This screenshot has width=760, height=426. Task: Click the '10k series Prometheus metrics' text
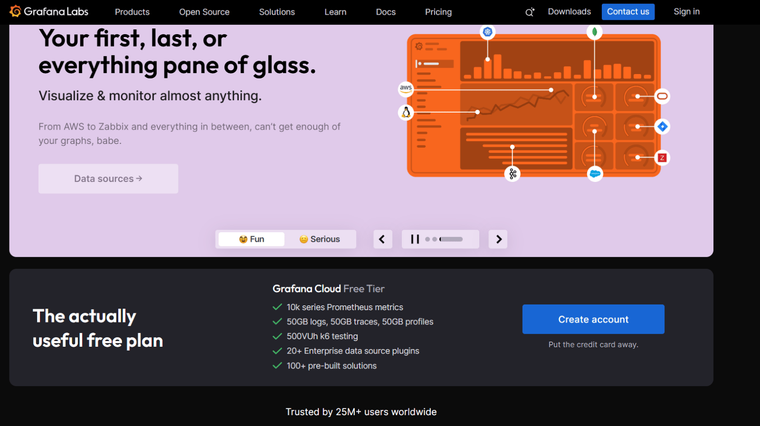pos(345,307)
